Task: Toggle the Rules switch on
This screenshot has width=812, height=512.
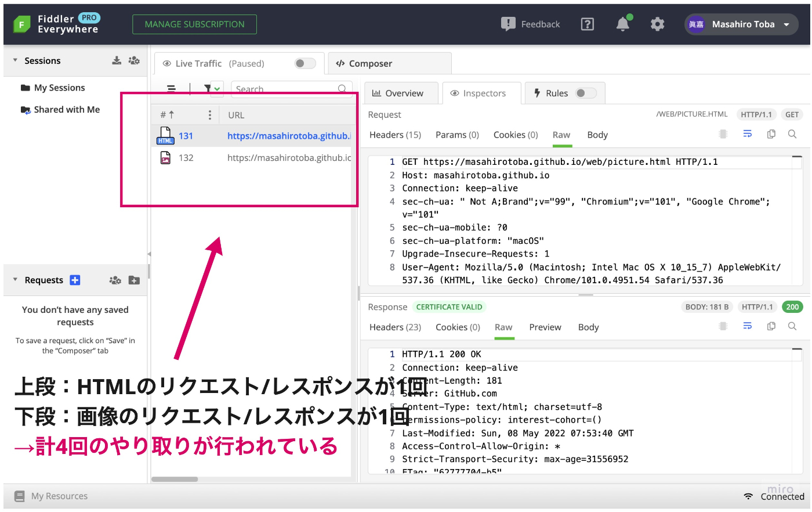Action: (586, 93)
